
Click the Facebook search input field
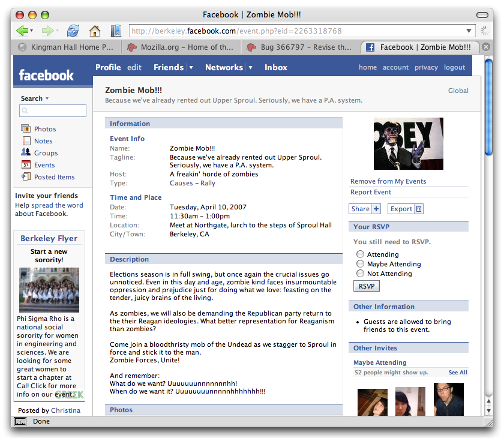click(x=53, y=110)
